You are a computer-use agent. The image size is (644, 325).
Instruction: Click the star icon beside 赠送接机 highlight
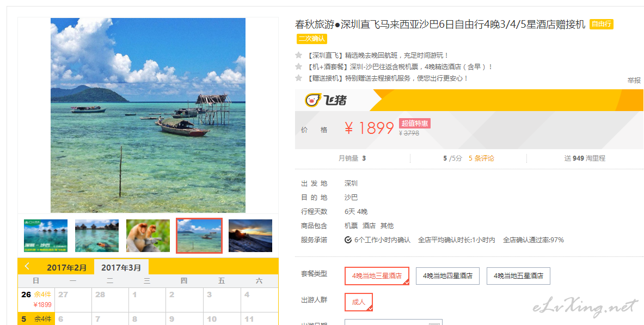click(298, 78)
